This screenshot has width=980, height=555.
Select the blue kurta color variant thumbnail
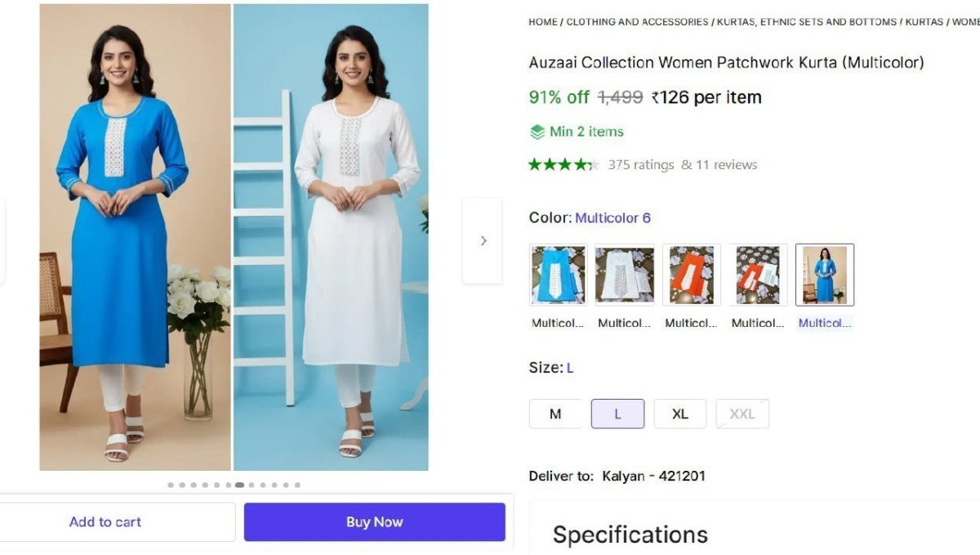[558, 275]
